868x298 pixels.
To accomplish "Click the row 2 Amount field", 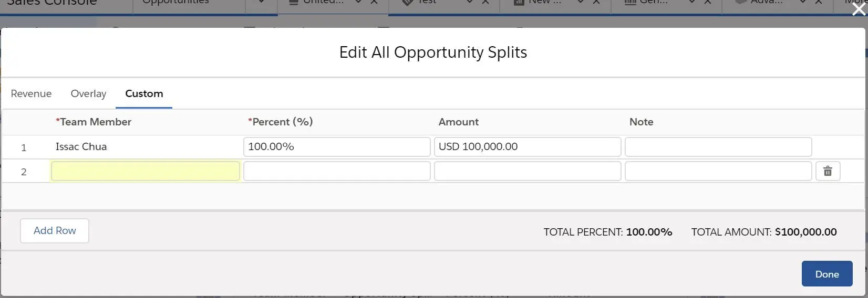I will (528, 171).
